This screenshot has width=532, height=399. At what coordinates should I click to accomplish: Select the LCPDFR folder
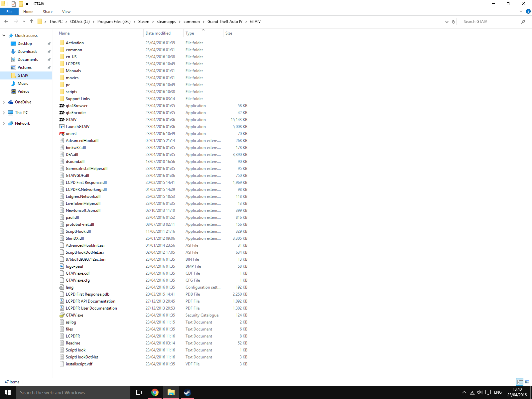pos(73,64)
